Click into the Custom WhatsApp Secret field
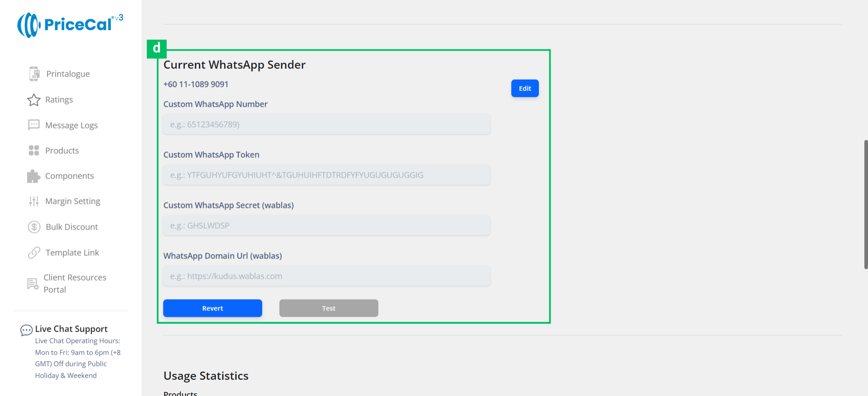This screenshot has width=868, height=396. click(326, 226)
